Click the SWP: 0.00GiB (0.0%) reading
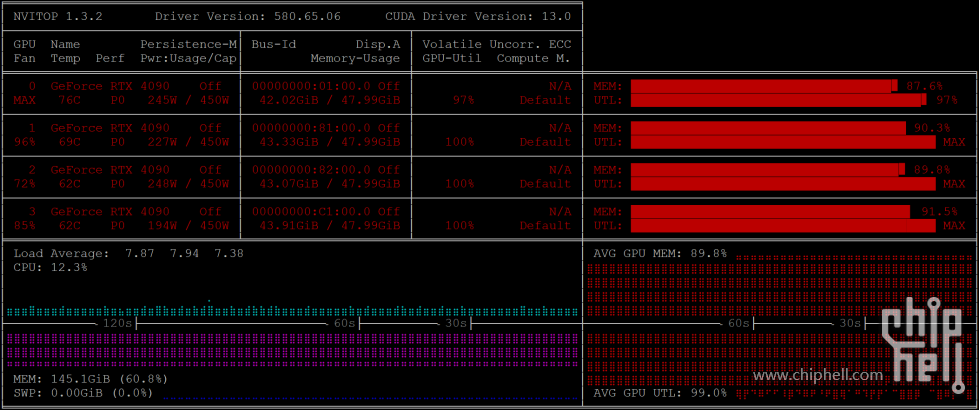979x410 pixels. 83,393
